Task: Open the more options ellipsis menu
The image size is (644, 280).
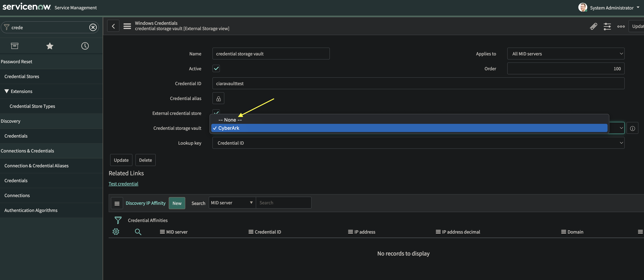Action: tap(621, 26)
